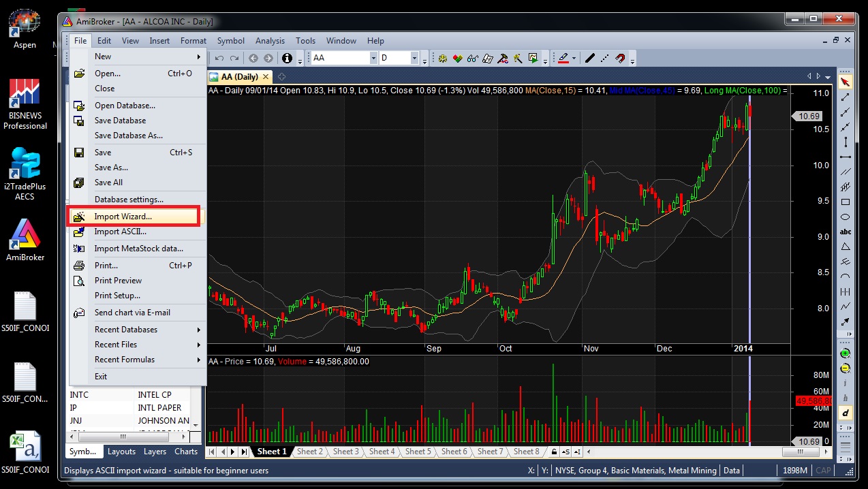Click the line color pen icon

(563, 59)
